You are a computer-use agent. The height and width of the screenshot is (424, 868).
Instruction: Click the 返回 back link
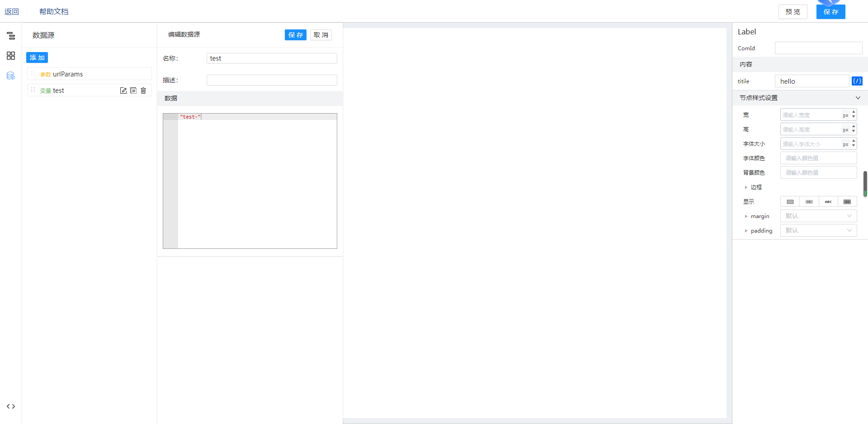12,11
